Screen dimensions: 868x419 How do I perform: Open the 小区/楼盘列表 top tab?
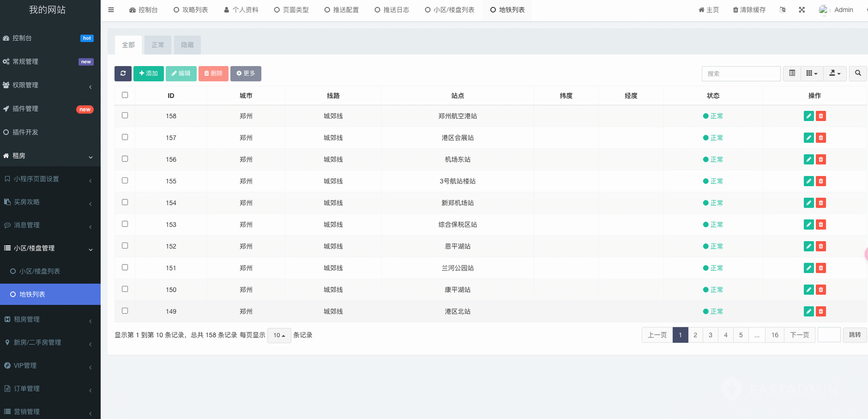450,10
